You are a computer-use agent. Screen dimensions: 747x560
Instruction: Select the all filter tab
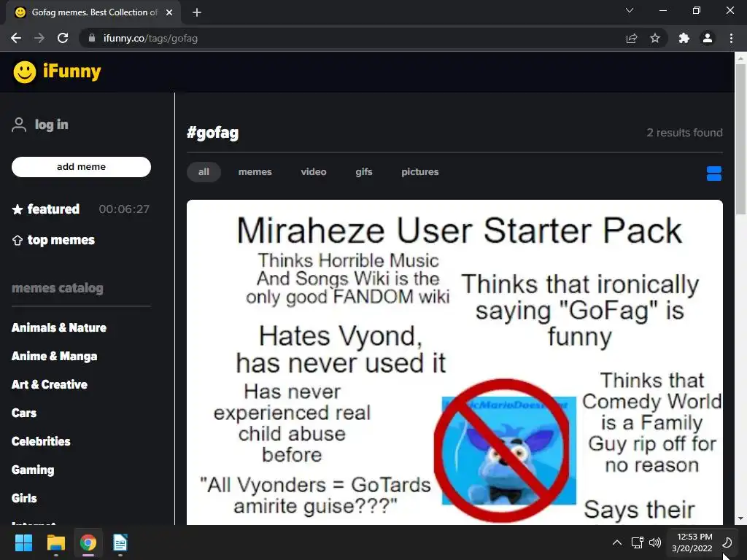coord(204,172)
